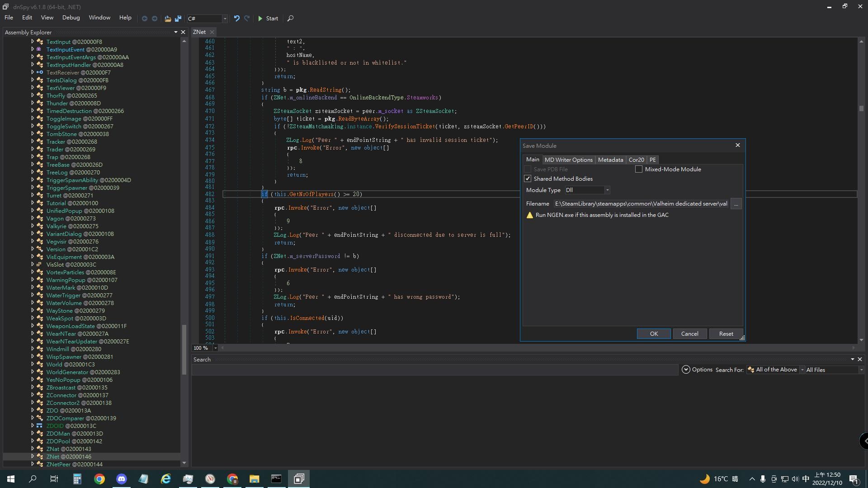Switch to the MD Writer Options tab

(x=568, y=160)
